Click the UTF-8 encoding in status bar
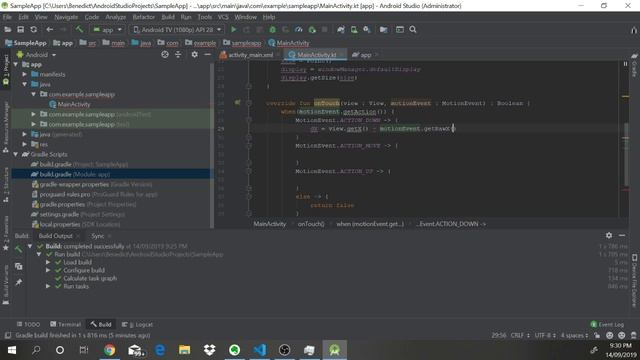Image resolution: width=640 pixels, height=360 pixels. click(545, 336)
